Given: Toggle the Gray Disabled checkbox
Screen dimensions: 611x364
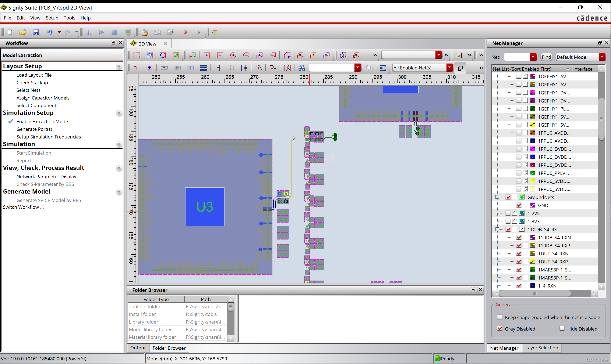Looking at the screenshot, I should point(500,328).
